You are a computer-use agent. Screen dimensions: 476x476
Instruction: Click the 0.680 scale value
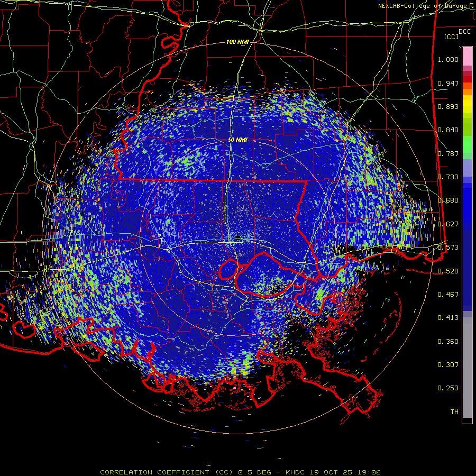[448, 200]
